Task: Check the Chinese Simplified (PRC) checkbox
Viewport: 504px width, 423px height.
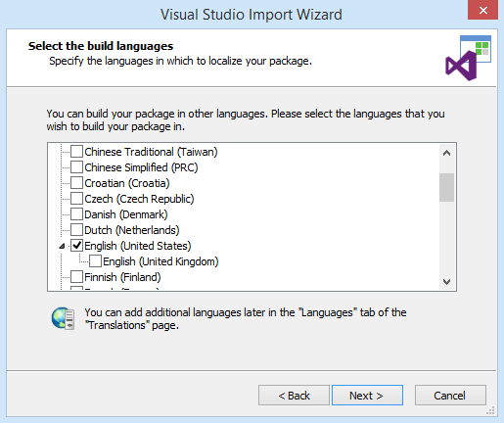Action: (76, 167)
